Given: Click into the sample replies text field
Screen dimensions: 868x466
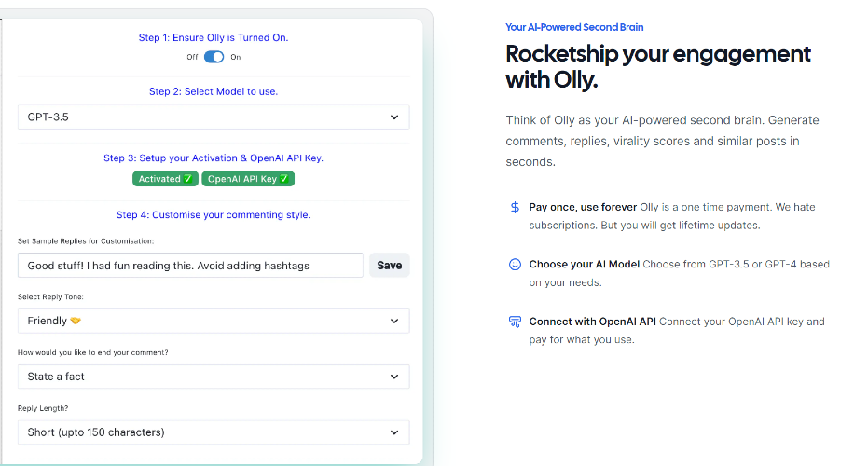Looking at the screenshot, I should click(190, 266).
